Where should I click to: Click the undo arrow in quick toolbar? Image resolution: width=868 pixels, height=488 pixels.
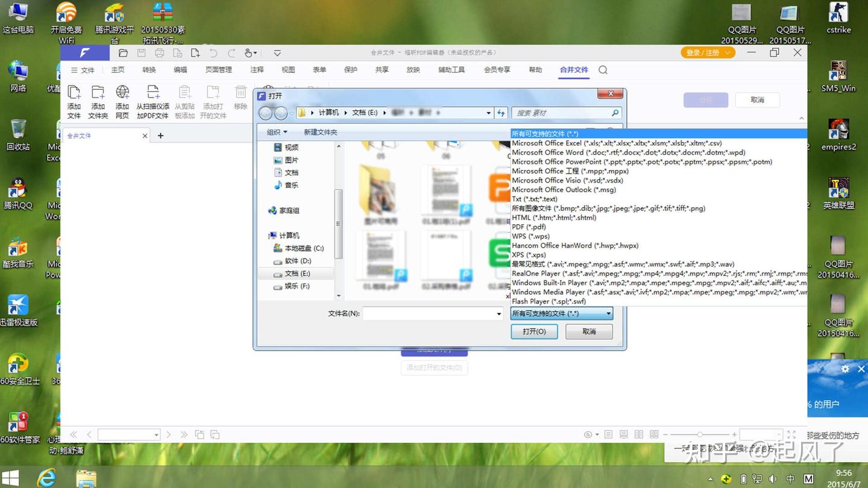213,53
